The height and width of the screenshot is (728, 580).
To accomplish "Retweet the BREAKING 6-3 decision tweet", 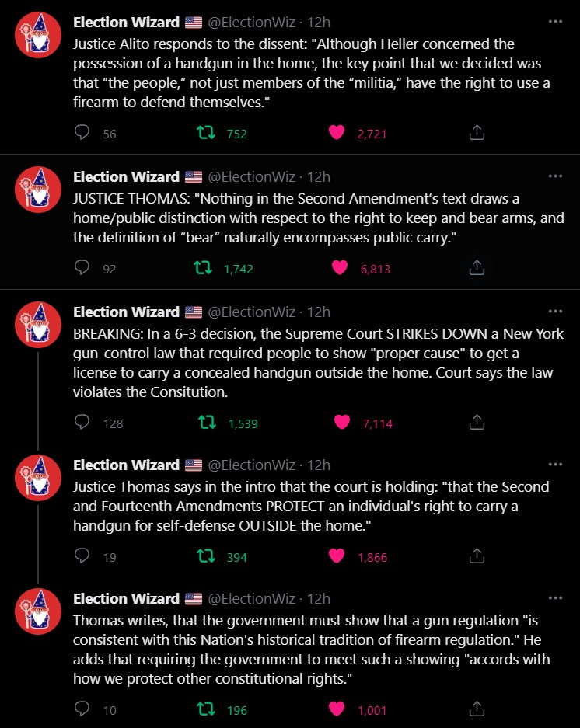I will [207, 423].
